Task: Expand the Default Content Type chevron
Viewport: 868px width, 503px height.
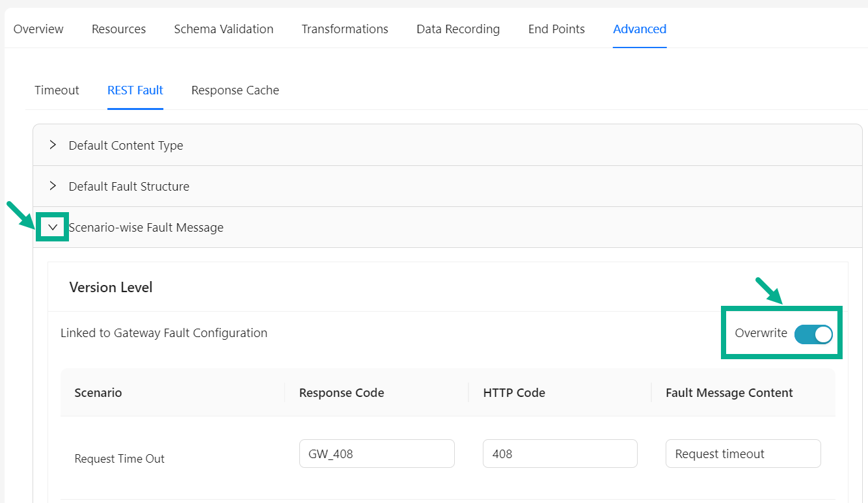Action: (53, 145)
